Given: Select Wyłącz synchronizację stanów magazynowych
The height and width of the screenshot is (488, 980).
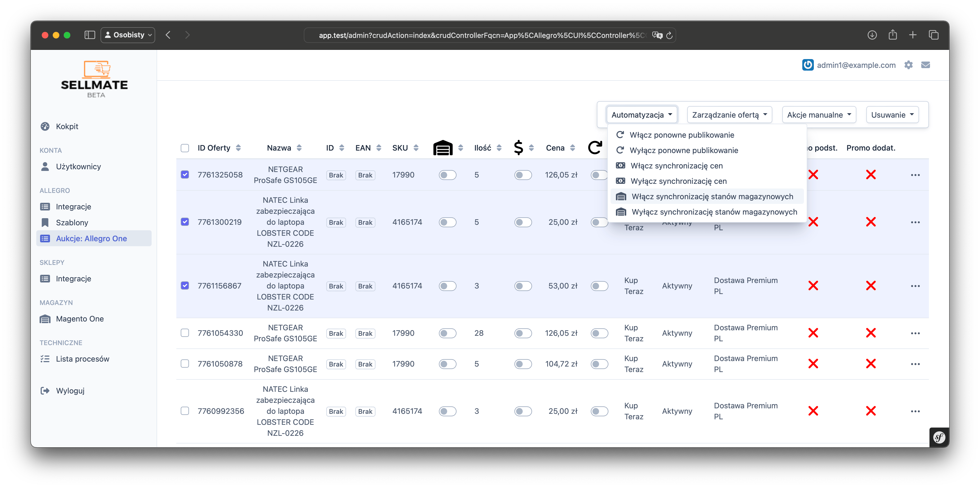Looking at the screenshot, I should pos(707,212).
